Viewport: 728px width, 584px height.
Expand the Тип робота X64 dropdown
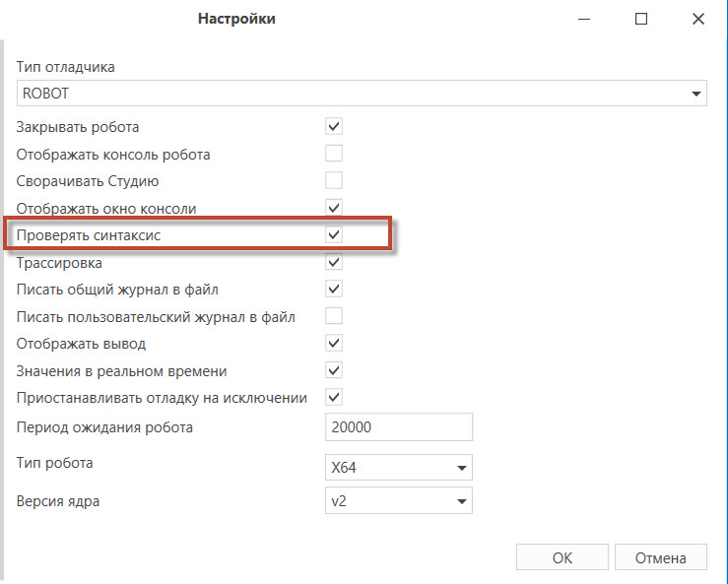coord(399,467)
